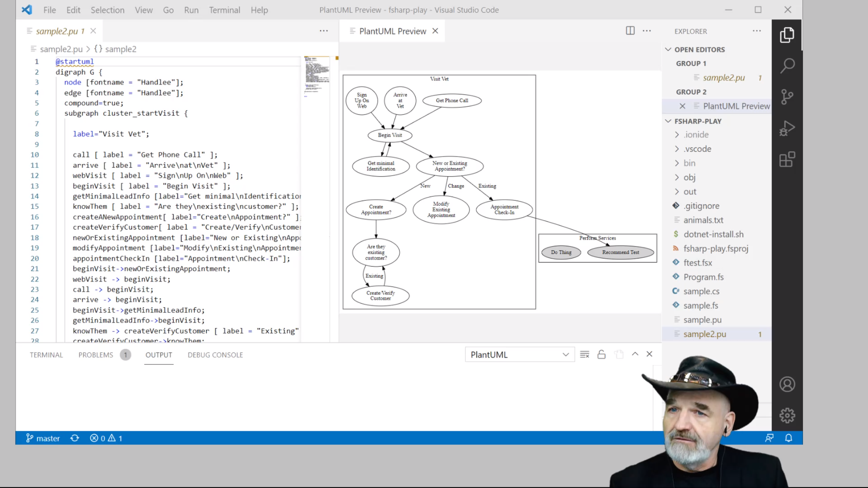
Task: Click the master branch indicator in the status bar
Action: 43,438
